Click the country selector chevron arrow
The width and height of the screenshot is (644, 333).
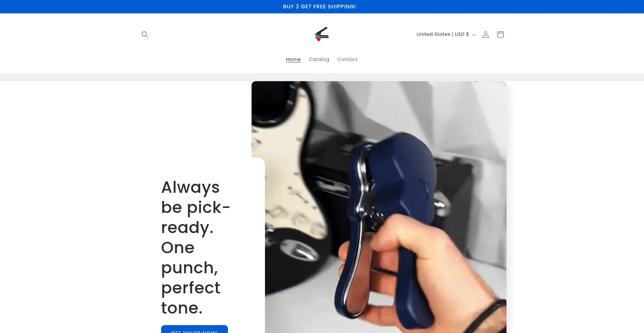tap(474, 35)
